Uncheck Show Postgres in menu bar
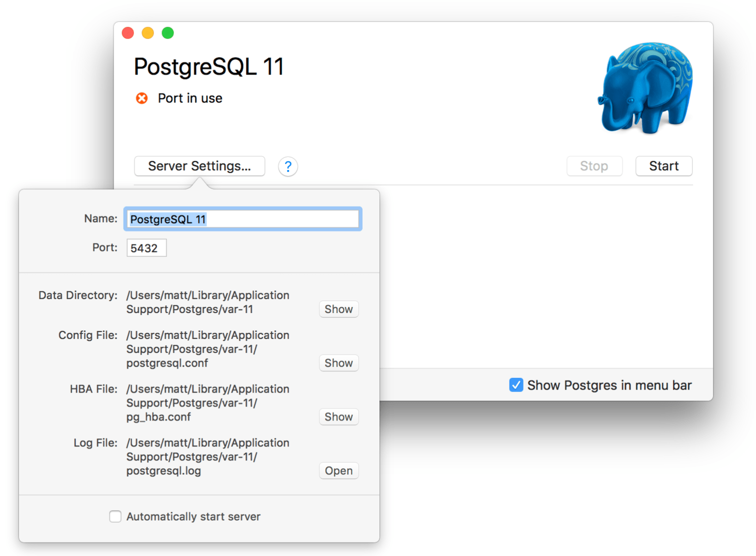Viewport: 756px width, 556px height. point(516,385)
